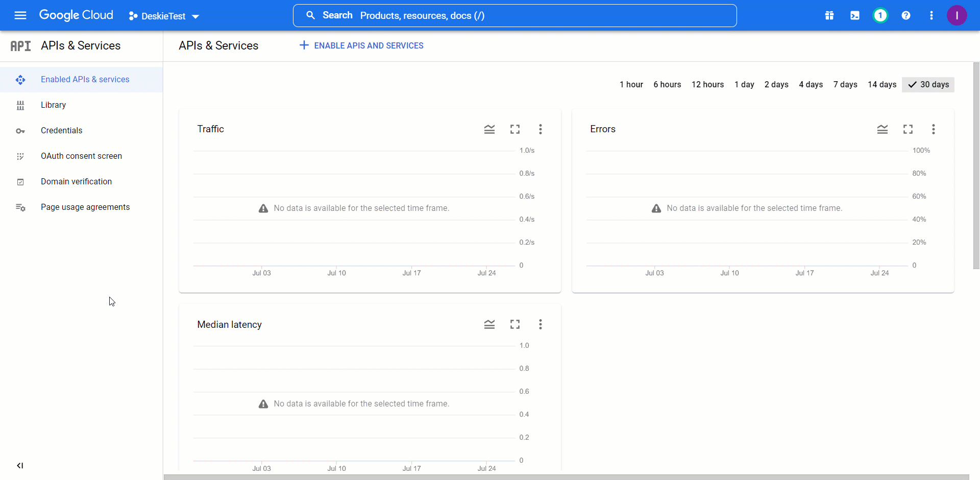This screenshot has width=980, height=480.
Task: Click the Credentials key icon
Action: pyautogui.click(x=20, y=131)
